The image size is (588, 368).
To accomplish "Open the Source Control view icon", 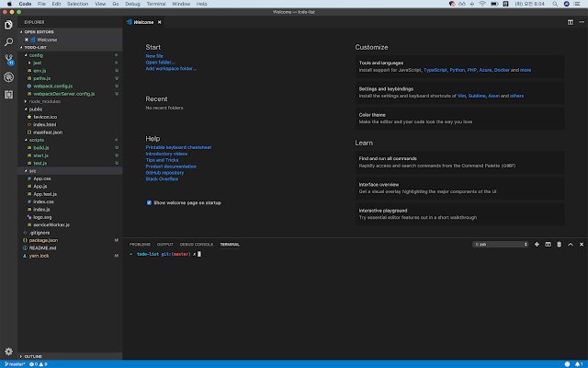I will [x=8, y=59].
